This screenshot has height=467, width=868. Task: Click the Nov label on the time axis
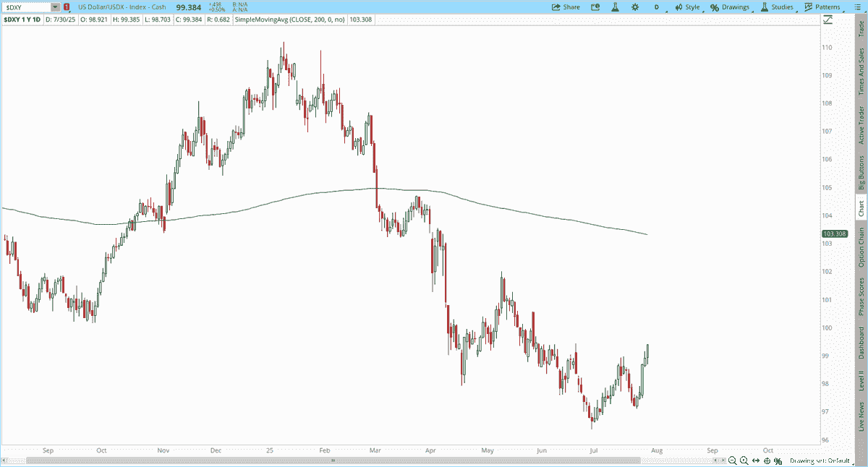pyautogui.click(x=163, y=449)
